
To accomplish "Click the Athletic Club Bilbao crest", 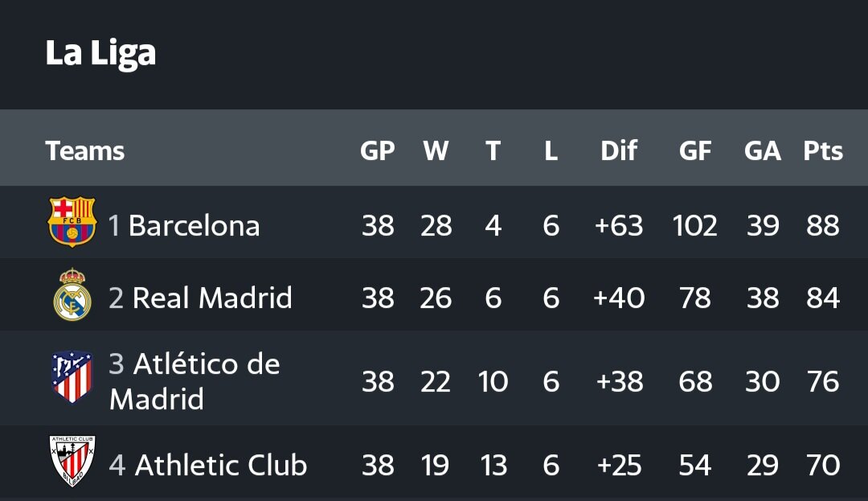I will tap(72, 461).
